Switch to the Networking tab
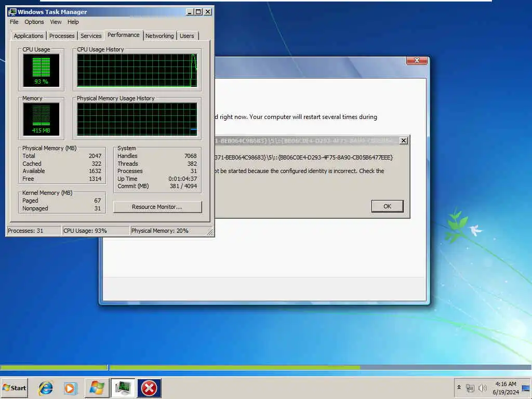532x399 pixels. pos(159,36)
